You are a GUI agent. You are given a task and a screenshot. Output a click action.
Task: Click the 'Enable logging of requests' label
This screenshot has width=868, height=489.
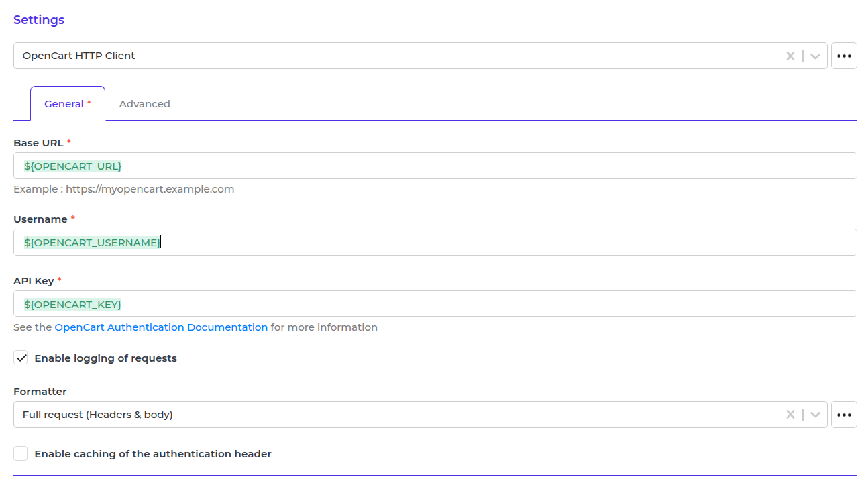[105, 358]
